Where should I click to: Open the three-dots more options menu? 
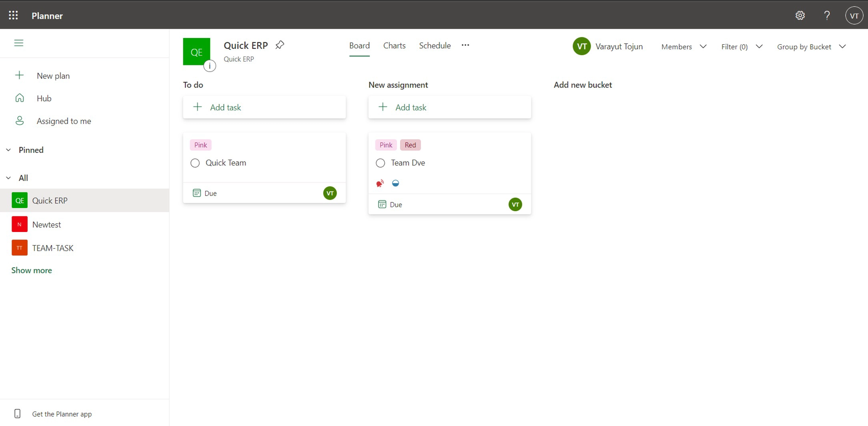coord(465,45)
